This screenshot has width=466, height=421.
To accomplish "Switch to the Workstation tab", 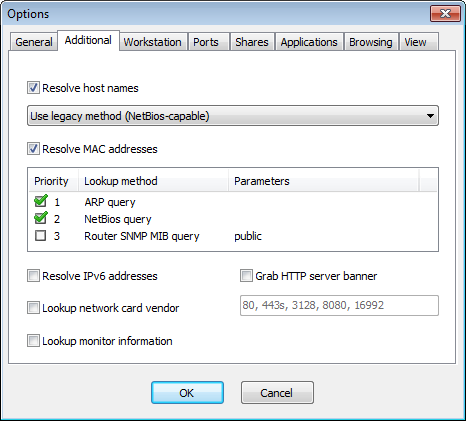I will pos(153,42).
